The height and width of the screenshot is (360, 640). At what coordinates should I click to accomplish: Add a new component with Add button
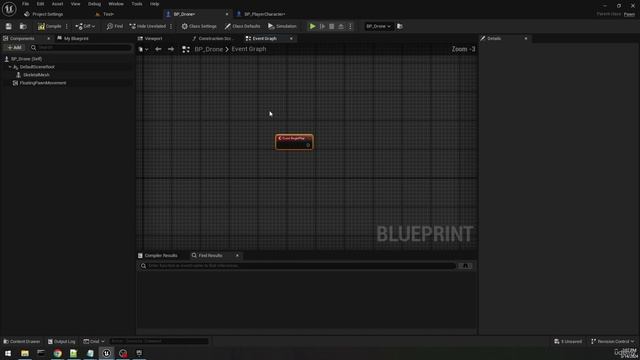(14, 48)
